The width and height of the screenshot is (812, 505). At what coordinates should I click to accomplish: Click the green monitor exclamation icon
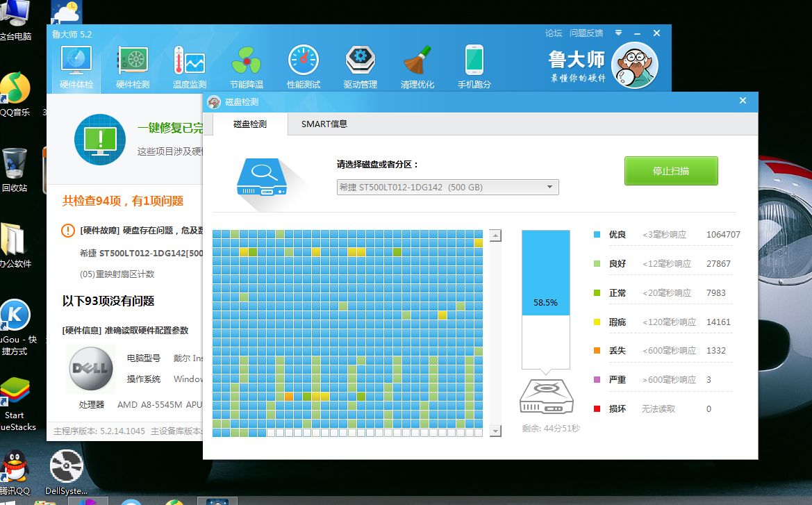tap(100, 140)
